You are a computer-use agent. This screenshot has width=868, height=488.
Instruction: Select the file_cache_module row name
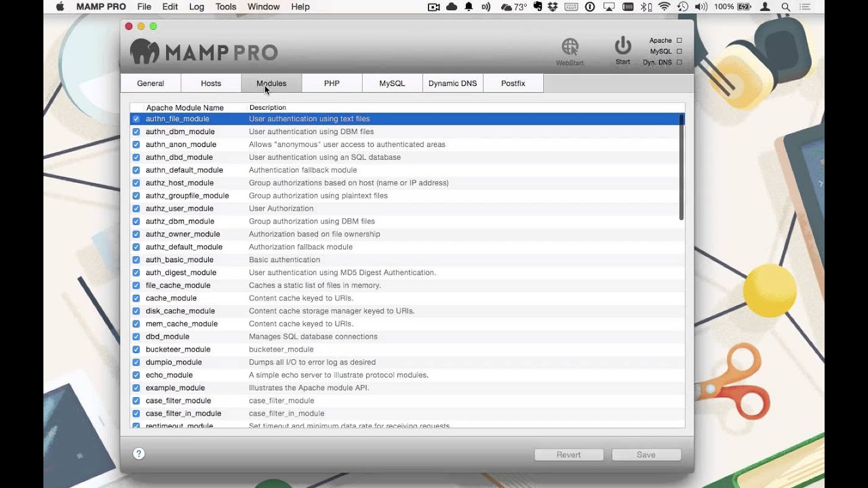click(x=178, y=285)
